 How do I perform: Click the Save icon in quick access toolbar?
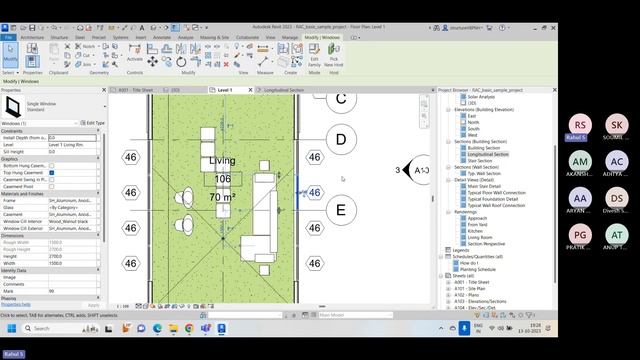(31, 28)
